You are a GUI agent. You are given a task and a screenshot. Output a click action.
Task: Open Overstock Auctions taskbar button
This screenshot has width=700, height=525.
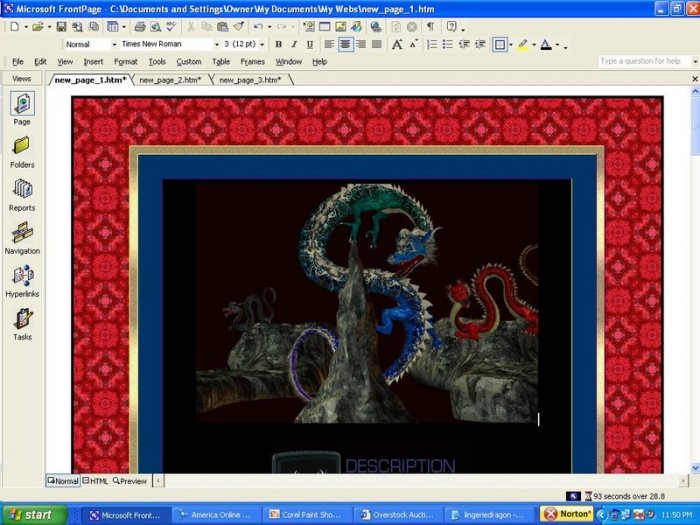pos(398,515)
